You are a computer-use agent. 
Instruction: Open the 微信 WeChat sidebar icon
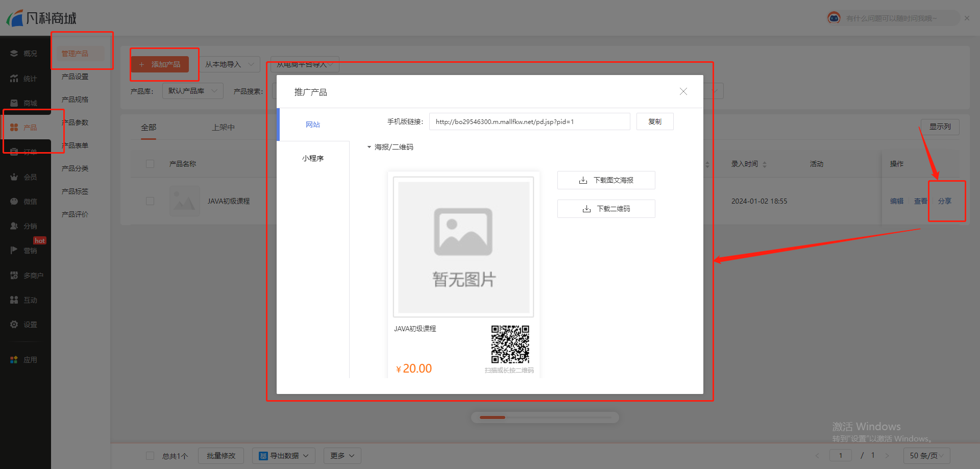pyautogui.click(x=14, y=202)
